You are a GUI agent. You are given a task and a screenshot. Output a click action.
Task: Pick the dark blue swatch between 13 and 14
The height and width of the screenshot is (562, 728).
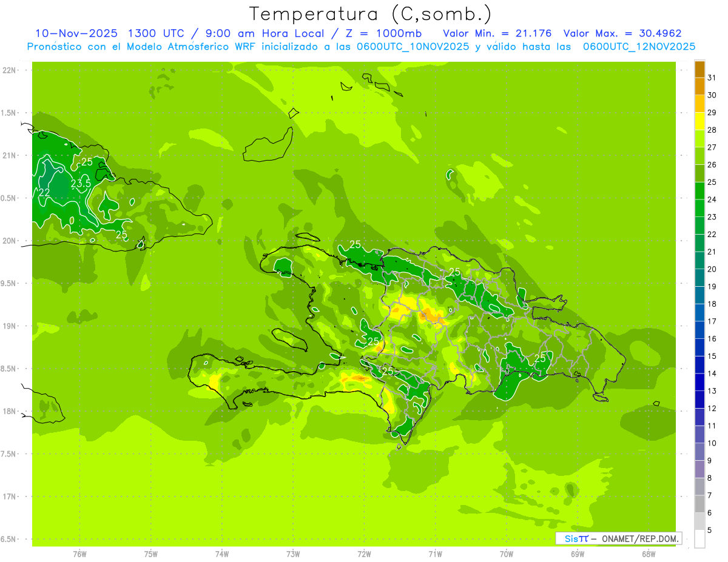(x=699, y=382)
